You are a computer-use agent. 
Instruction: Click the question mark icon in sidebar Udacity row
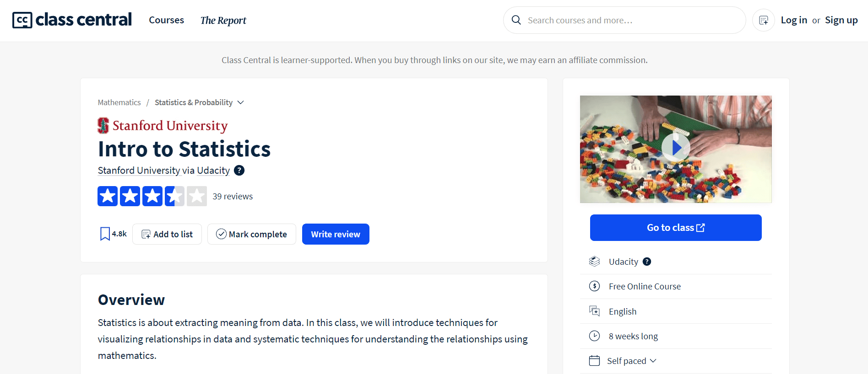(647, 262)
